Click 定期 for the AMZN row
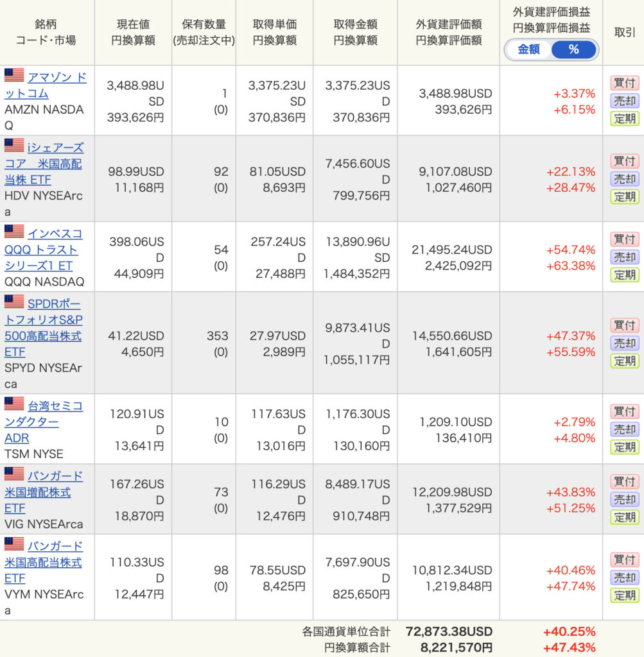 click(x=624, y=119)
